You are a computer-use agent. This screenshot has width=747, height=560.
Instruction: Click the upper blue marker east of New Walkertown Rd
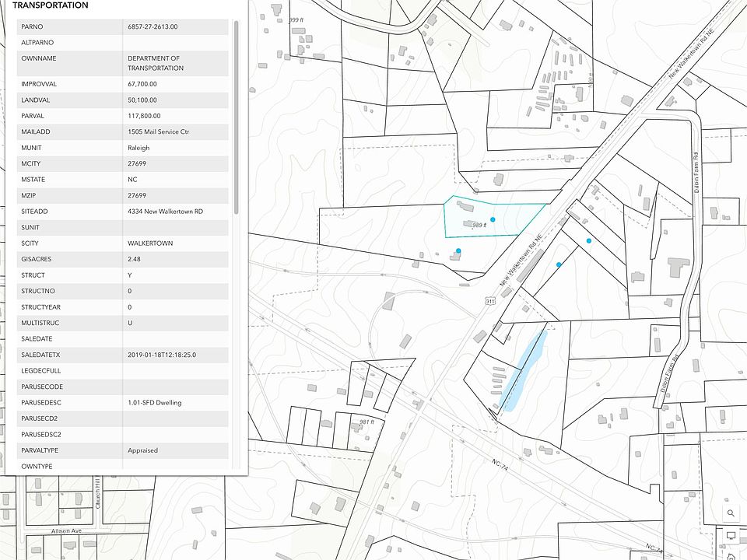pyautogui.click(x=589, y=241)
